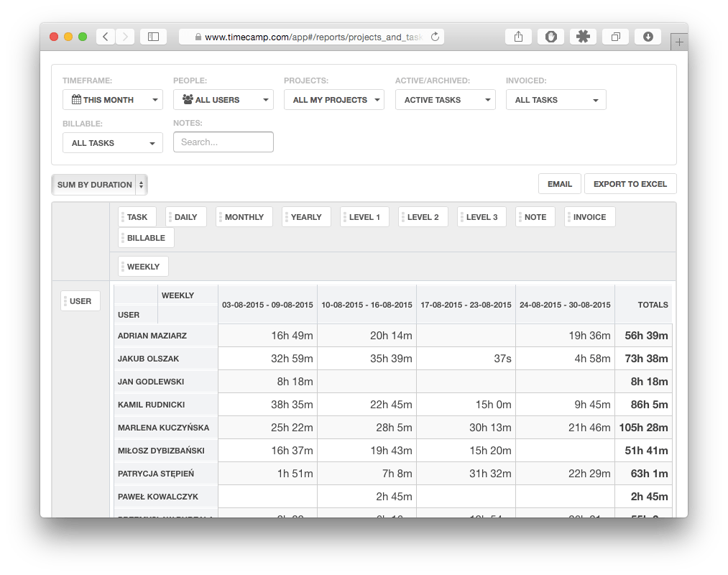Click the website address bar
Screen dimensions: 728x575
pos(311,37)
